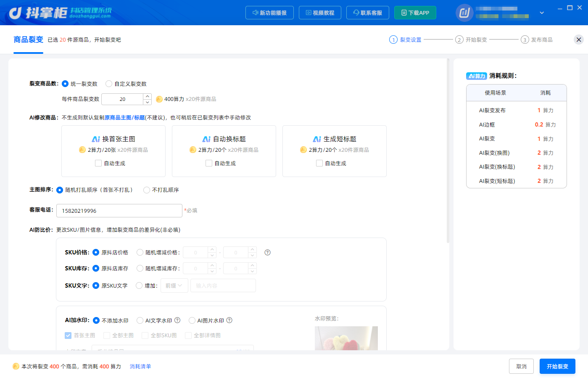Enable 自动生成 under 生成短标题
The width and height of the screenshot is (588, 378).
click(319, 163)
